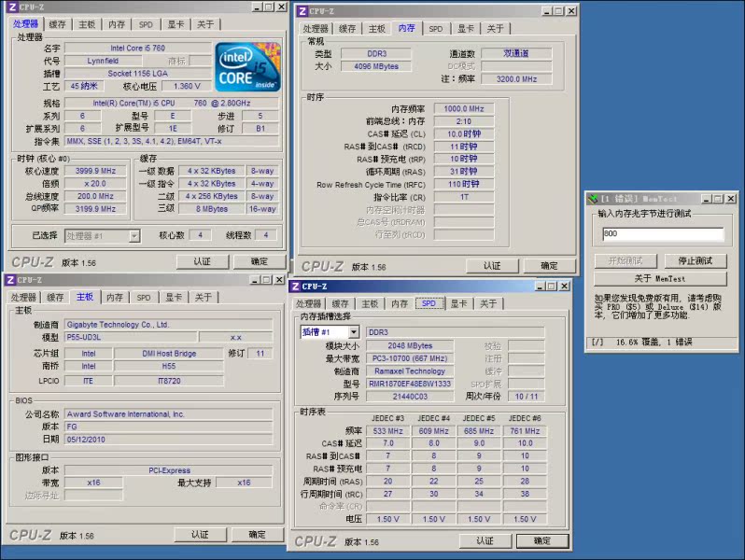Click 认证 in the processor CPU-Z window
This screenshot has height=560, width=745.
pyautogui.click(x=200, y=261)
